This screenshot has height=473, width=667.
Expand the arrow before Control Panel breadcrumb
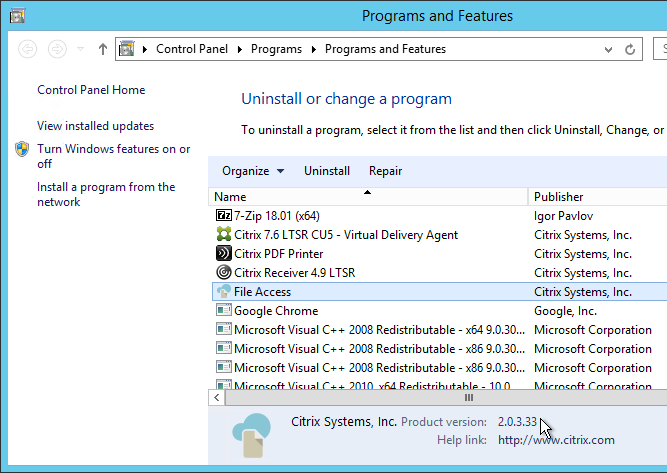click(x=145, y=49)
